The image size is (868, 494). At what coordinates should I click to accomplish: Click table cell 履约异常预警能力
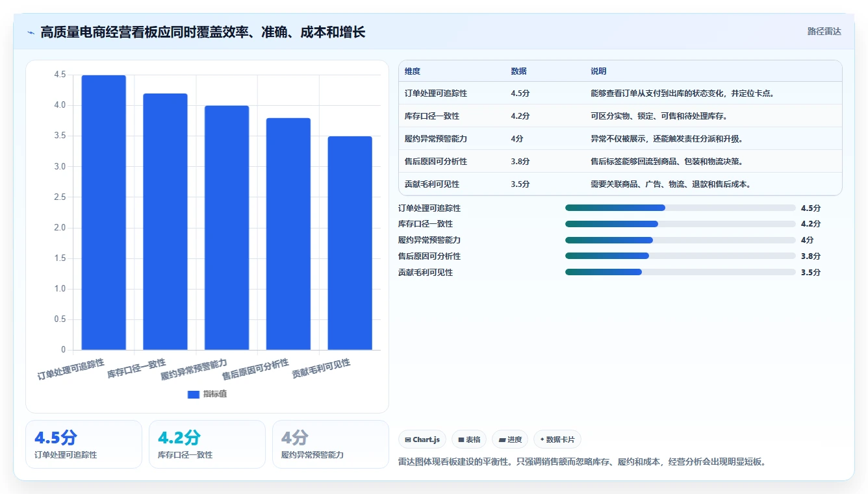tap(436, 139)
